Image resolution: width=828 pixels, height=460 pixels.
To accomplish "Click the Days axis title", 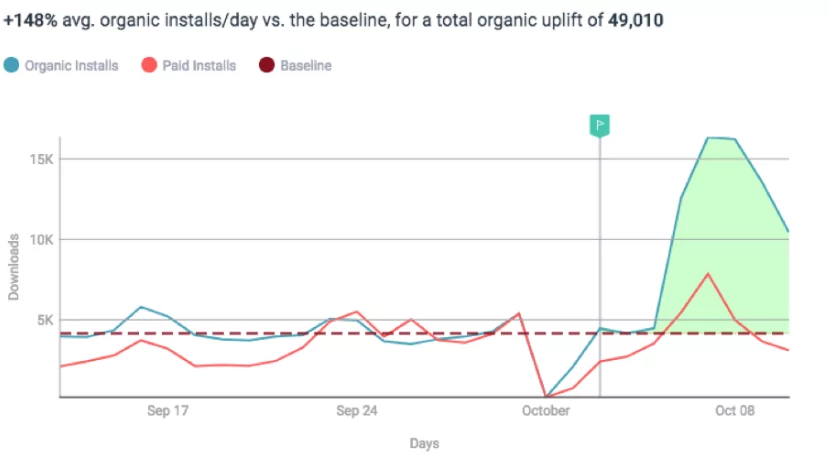I will pos(424,443).
